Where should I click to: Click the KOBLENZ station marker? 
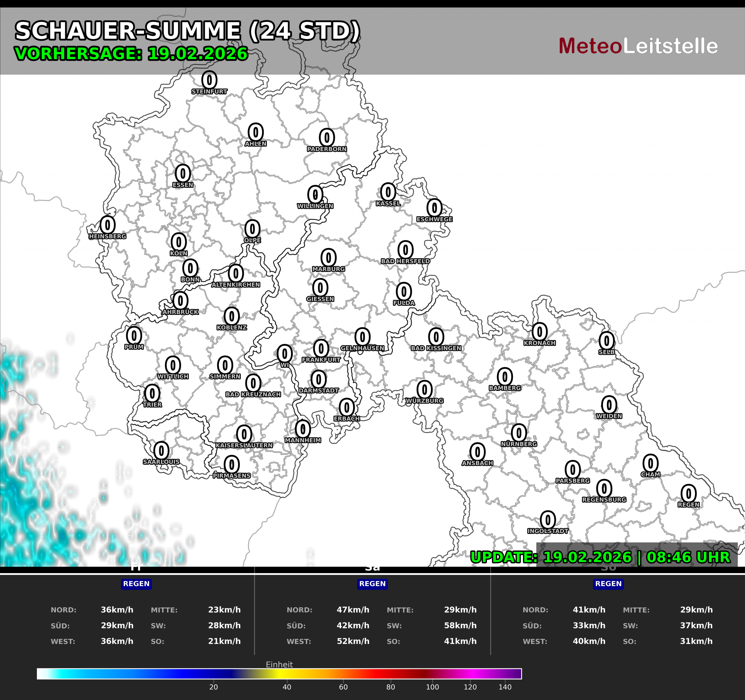coord(232,316)
